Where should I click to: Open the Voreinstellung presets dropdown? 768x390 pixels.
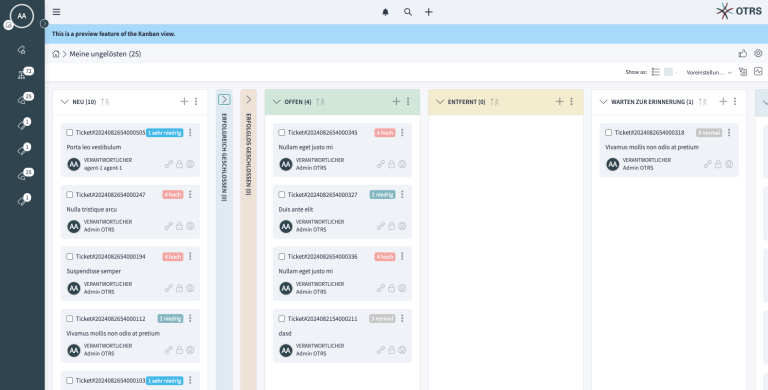[x=709, y=73]
